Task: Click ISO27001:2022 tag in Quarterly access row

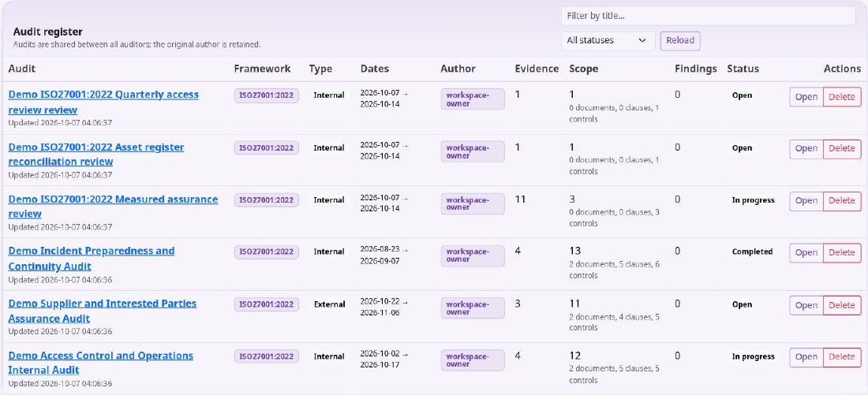Action: pyautogui.click(x=266, y=95)
